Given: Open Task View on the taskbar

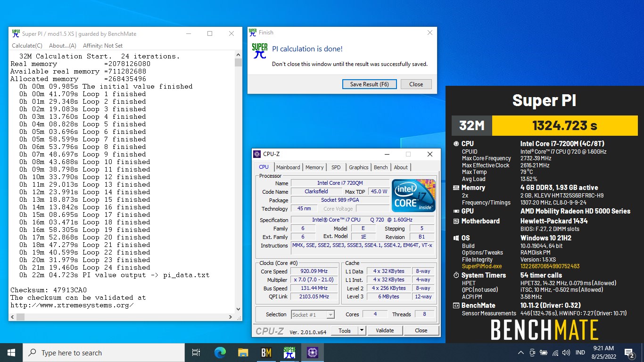Looking at the screenshot, I should (196, 353).
